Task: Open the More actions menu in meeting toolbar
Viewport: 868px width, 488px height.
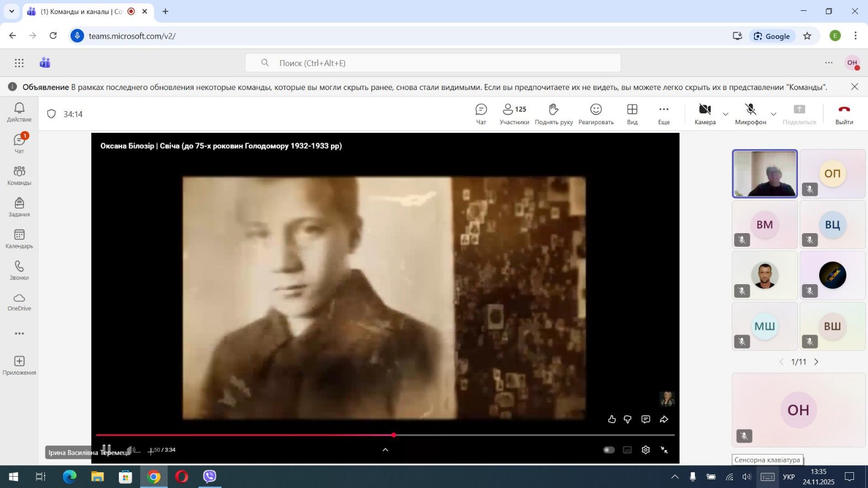Action: click(x=663, y=114)
